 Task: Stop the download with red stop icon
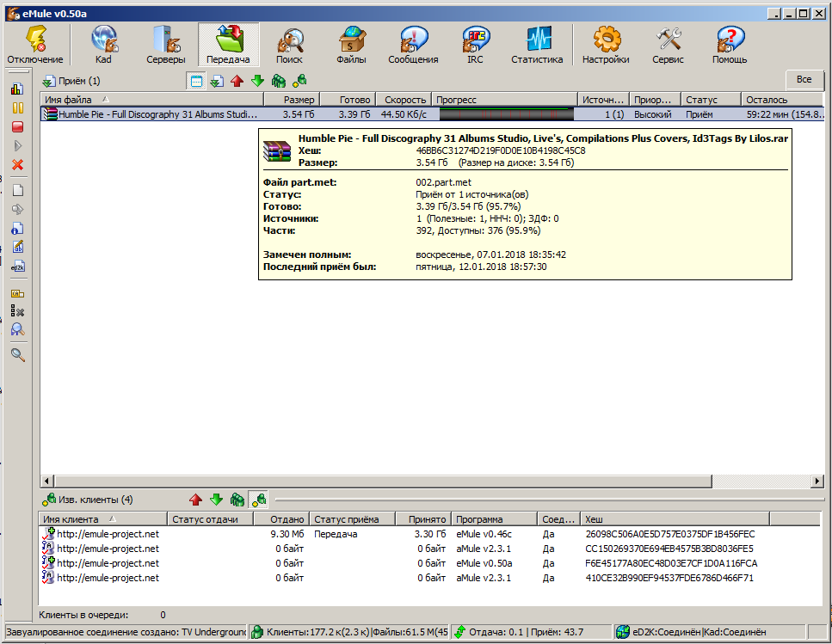tap(17, 126)
